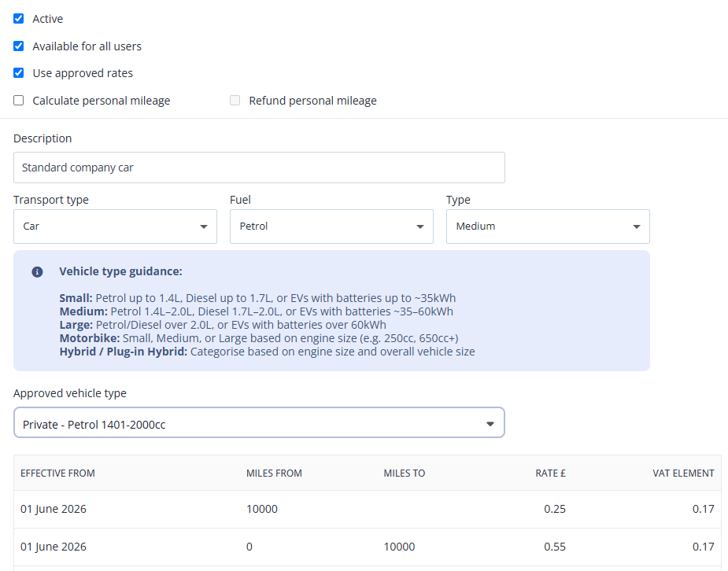The image size is (728, 571).
Task: Click the Description label
Action: 42,138
